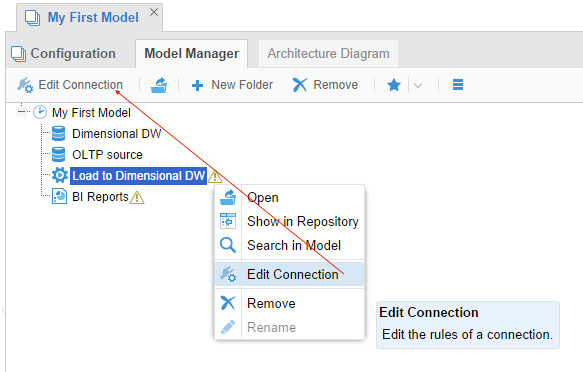
Task: Click the gear icon of Load to Dimensional DW
Action: [59, 175]
